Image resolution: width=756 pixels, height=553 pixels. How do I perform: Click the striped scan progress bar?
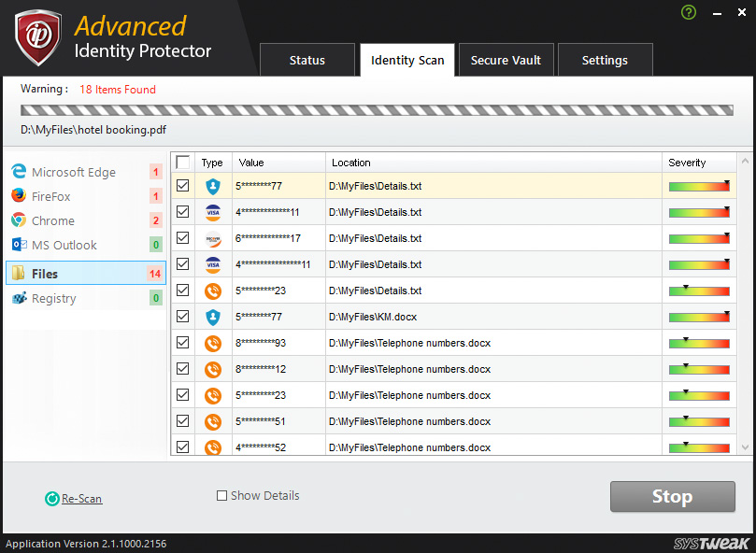click(377, 110)
